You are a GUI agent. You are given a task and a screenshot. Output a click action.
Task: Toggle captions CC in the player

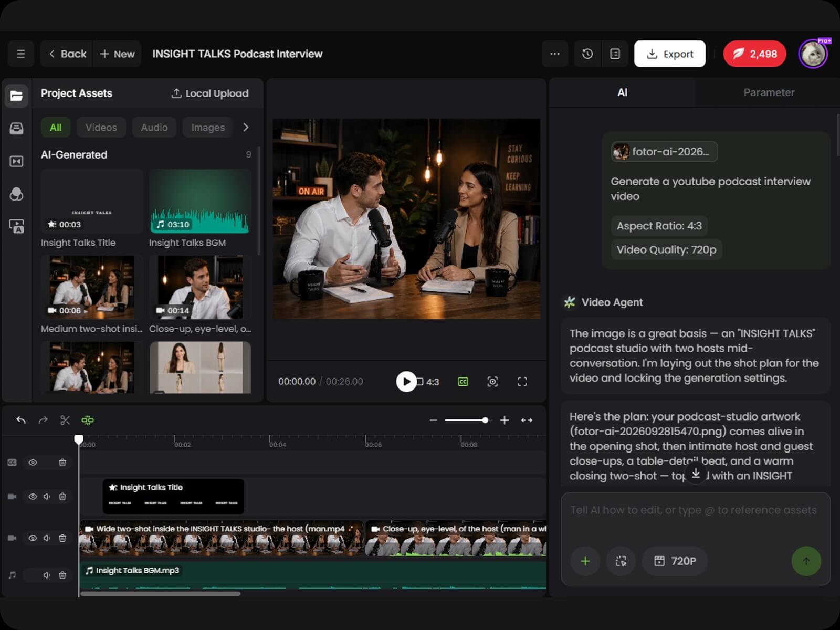point(463,382)
